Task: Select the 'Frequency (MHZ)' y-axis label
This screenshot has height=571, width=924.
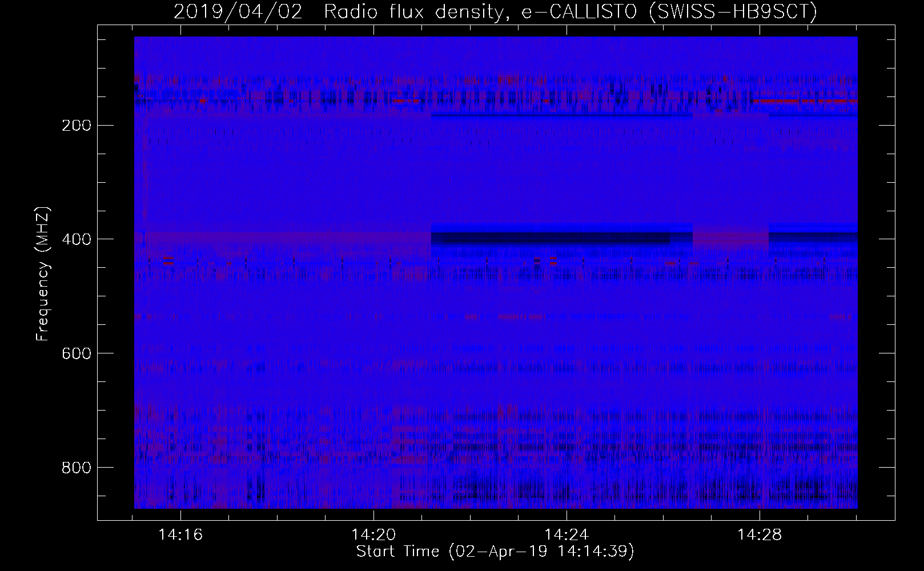Action: [x=42, y=274]
